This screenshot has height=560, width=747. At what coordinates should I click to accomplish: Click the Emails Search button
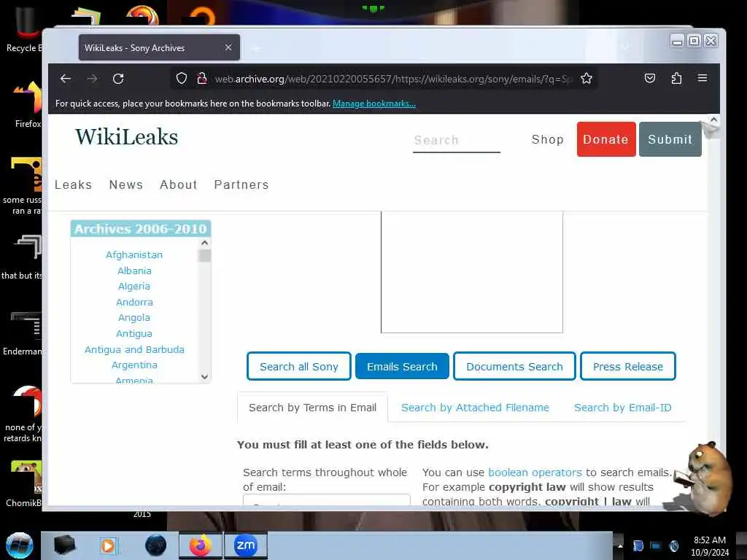click(402, 366)
